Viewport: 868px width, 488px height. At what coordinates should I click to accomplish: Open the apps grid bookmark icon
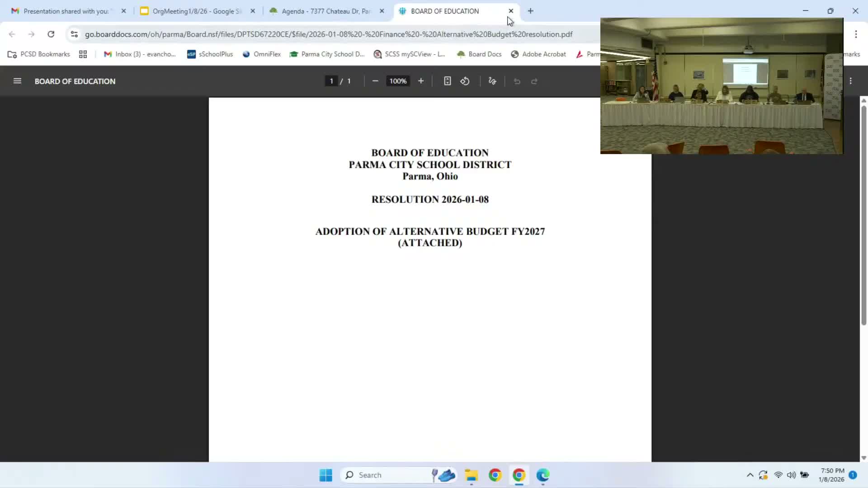pyautogui.click(x=83, y=54)
